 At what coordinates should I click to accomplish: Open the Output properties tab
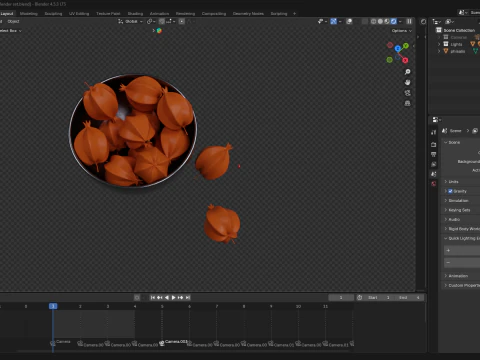click(433, 154)
